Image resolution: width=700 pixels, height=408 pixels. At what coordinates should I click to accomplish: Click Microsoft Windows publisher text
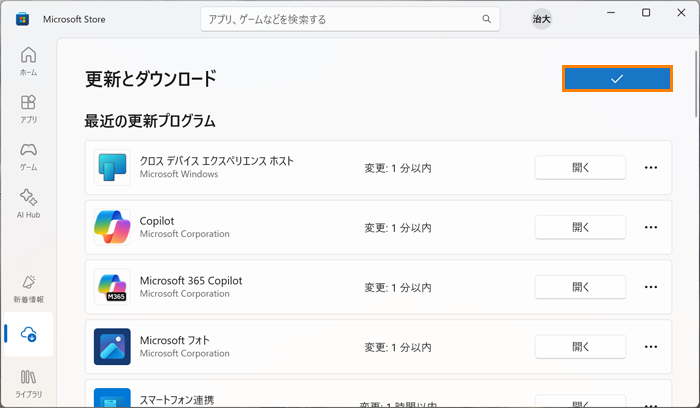click(x=179, y=174)
